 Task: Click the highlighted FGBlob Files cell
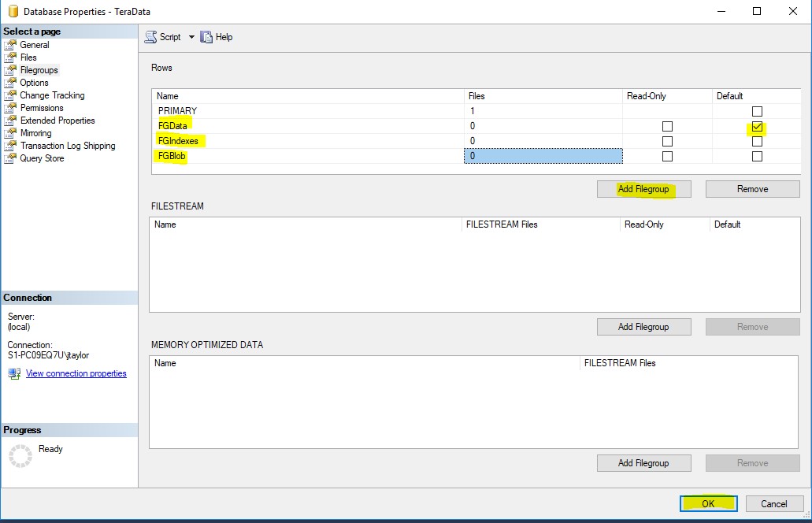pyautogui.click(x=543, y=156)
